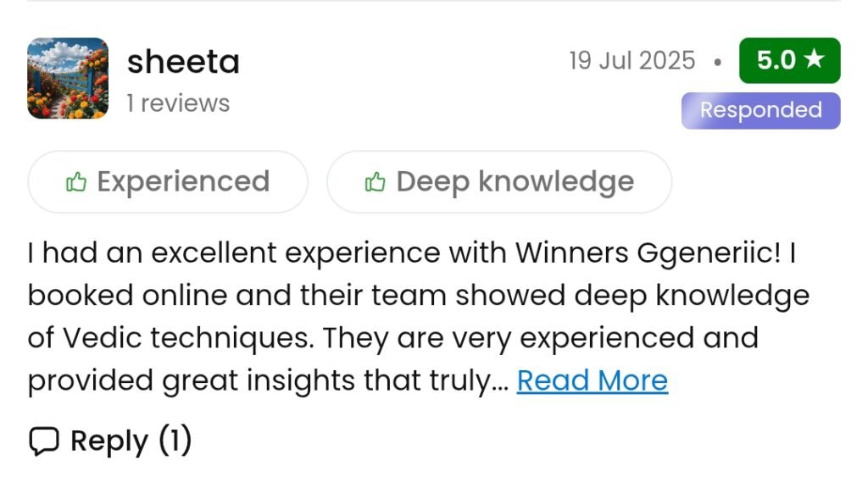
Task: View sheeta's 1 reviews count
Action: pos(178,103)
